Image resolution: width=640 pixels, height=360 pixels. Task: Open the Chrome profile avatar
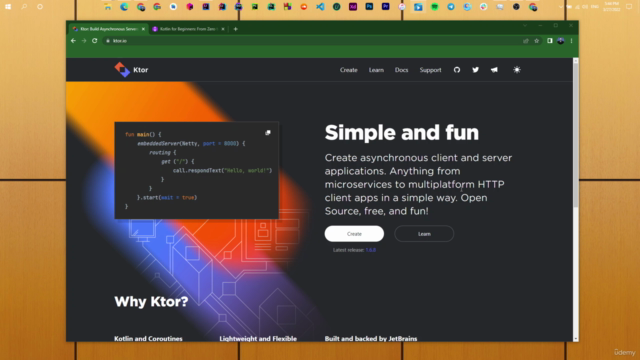pyautogui.click(x=561, y=41)
